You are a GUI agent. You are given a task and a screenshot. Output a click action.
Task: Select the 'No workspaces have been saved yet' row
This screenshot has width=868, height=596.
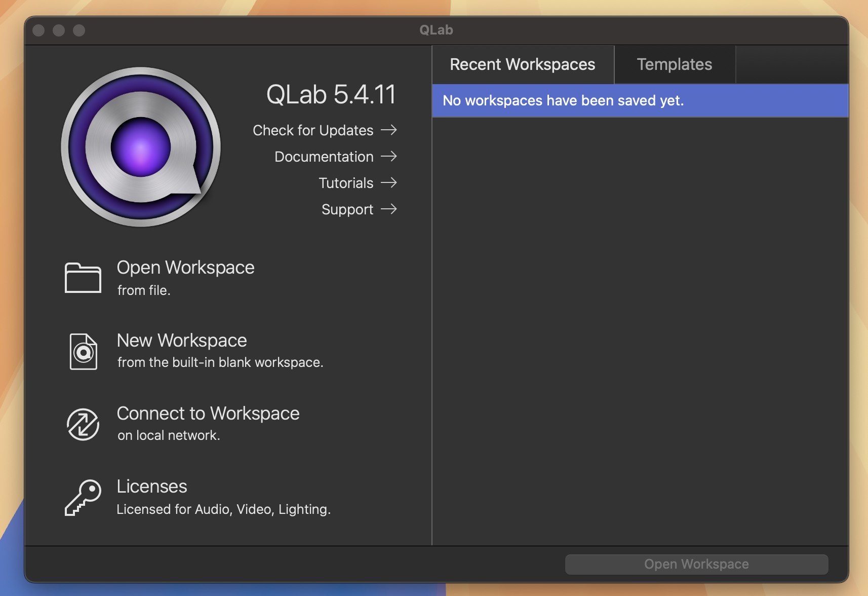coord(640,100)
